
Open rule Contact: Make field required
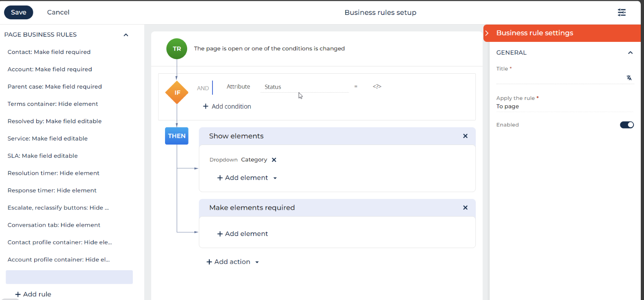[49, 52]
